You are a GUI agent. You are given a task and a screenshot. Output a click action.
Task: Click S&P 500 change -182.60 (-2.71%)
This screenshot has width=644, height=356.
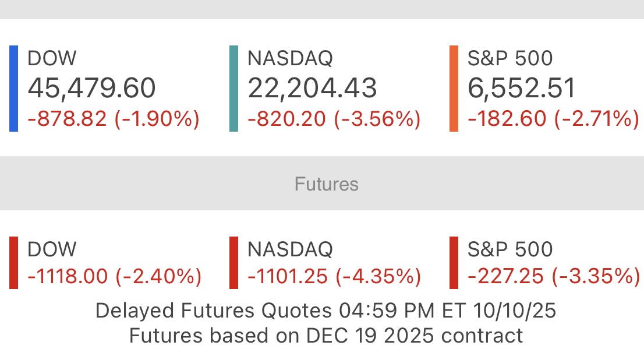[554, 119]
